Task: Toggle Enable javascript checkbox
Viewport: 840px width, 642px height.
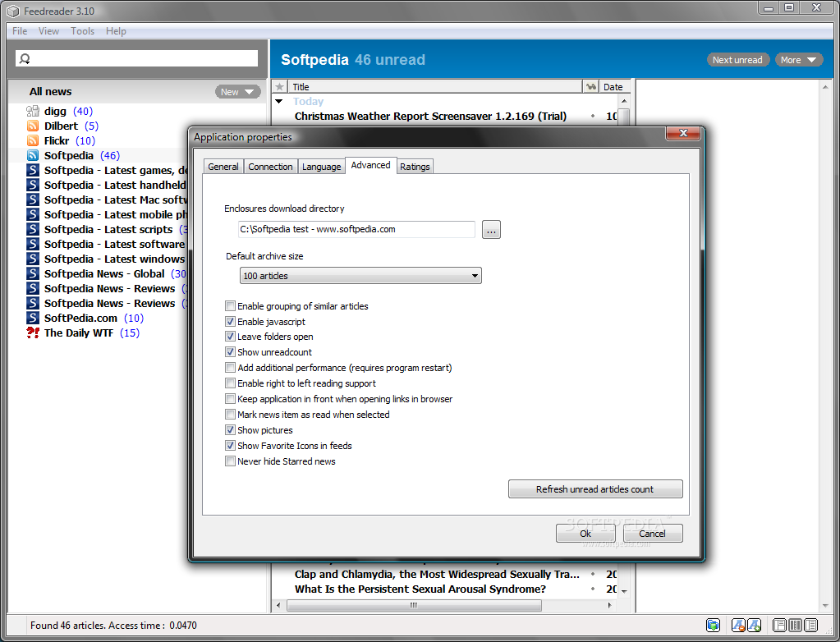Action: click(x=230, y=321)
